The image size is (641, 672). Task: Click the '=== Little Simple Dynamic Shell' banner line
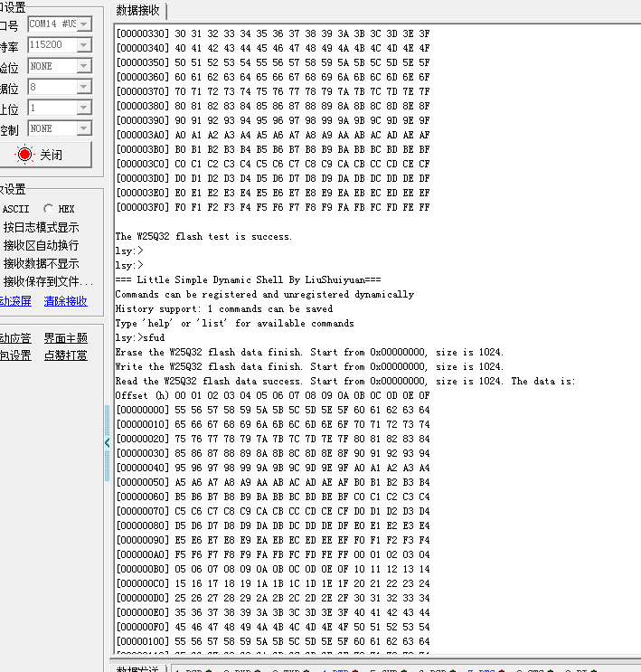pos(248,279)
